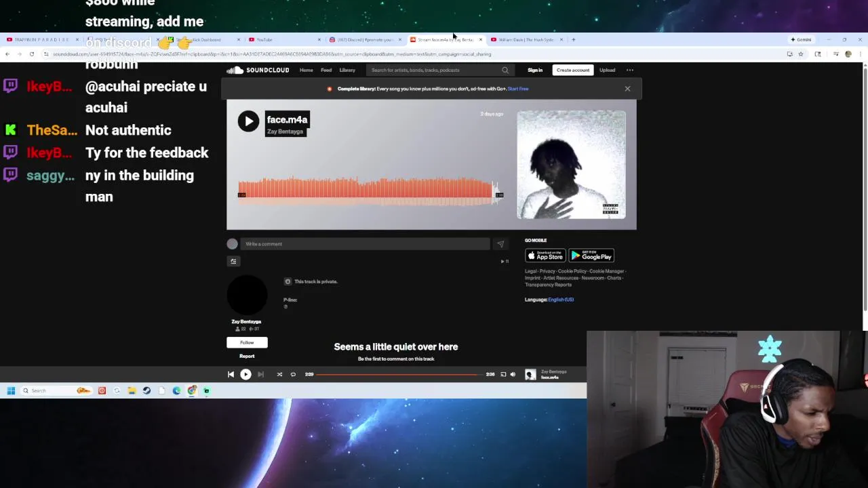Toggle repeat in the player bar
The height and width of the screenshot is (488, 868).
293,374
